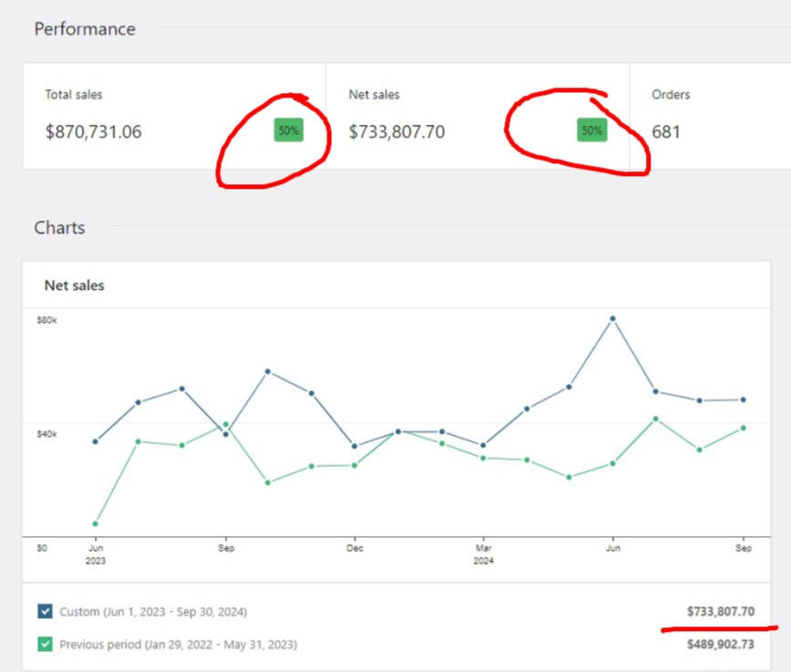
Task: Click the $489,902.73 previous period total
Action: (x=721, y=645)
